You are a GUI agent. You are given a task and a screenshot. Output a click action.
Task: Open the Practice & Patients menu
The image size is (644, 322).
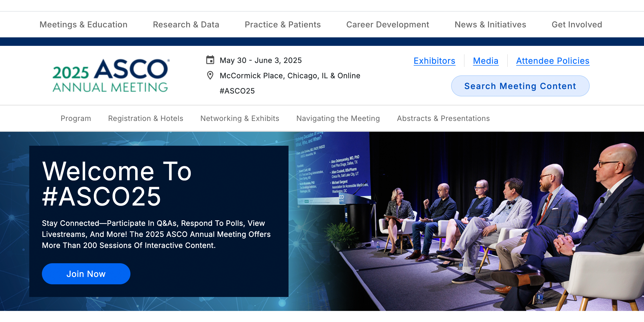pyautogui.click(x=283, y=25)
